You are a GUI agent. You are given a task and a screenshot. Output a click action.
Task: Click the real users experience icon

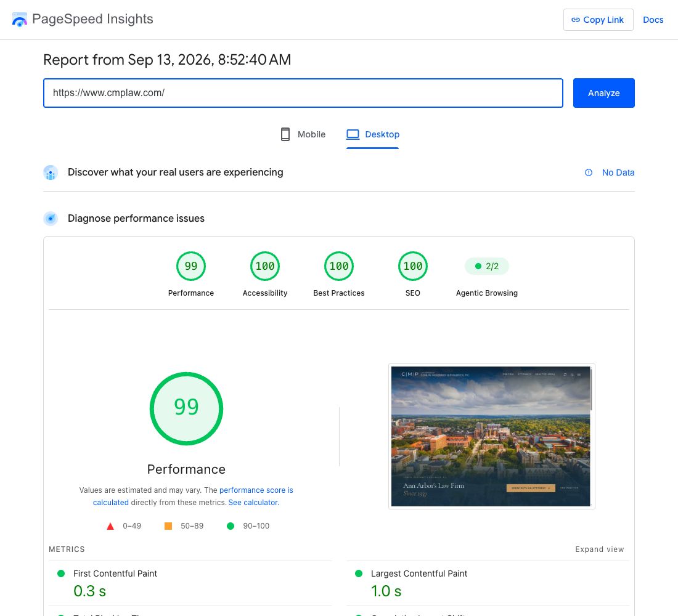(x=51, y=172)
